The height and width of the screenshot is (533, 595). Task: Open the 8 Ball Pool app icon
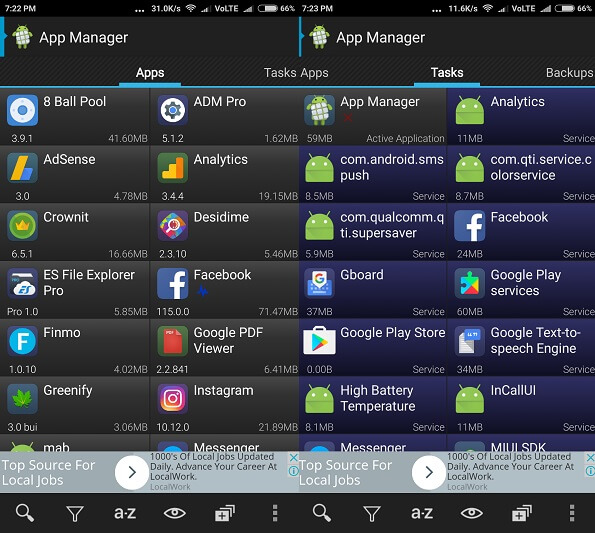[x=22, y=110]
